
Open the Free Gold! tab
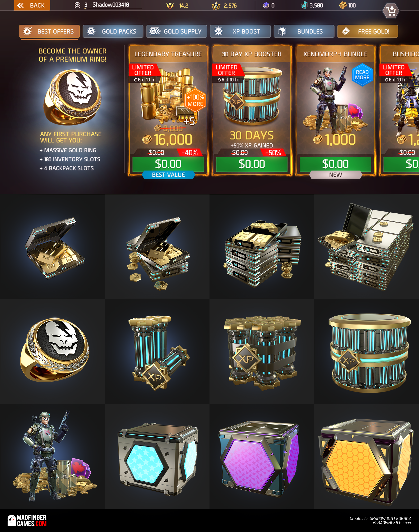click(367, 31)
